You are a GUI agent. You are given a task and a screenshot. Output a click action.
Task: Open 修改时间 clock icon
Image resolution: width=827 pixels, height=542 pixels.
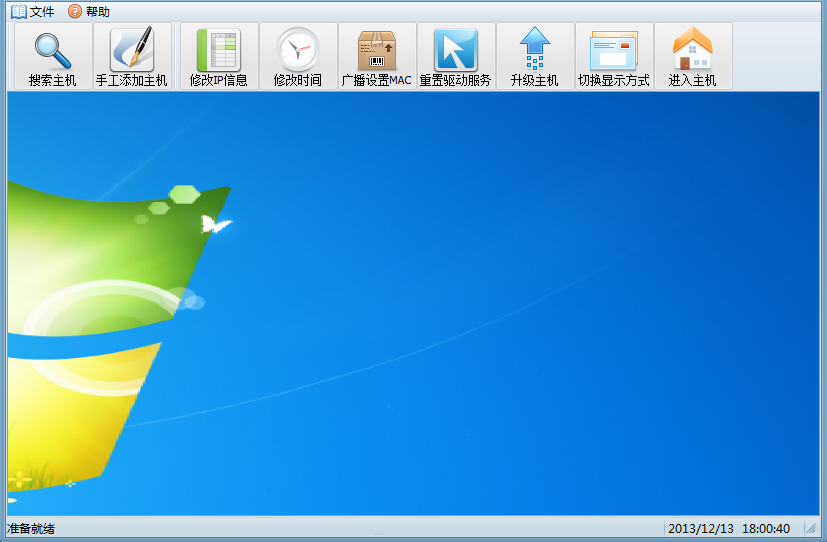298,50
